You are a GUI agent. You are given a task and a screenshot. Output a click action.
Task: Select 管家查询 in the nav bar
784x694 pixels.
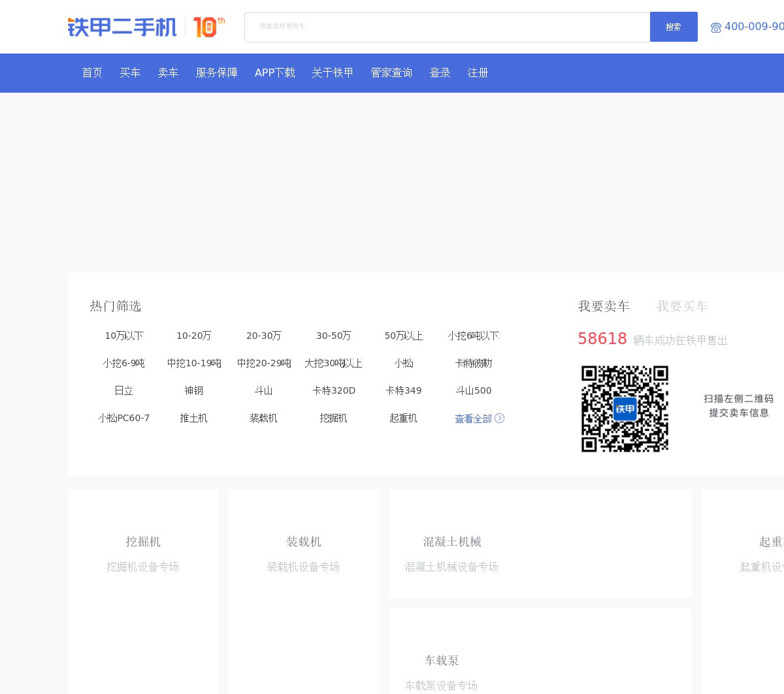click(391, 73)
